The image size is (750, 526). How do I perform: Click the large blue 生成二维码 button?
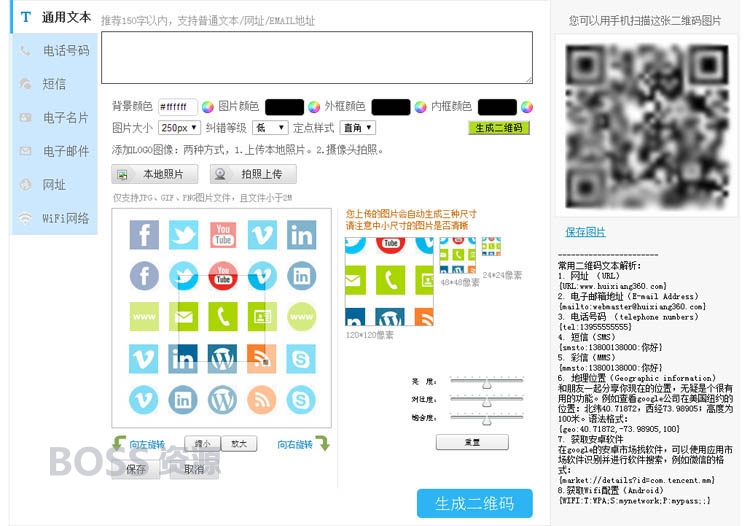[474, 503]
